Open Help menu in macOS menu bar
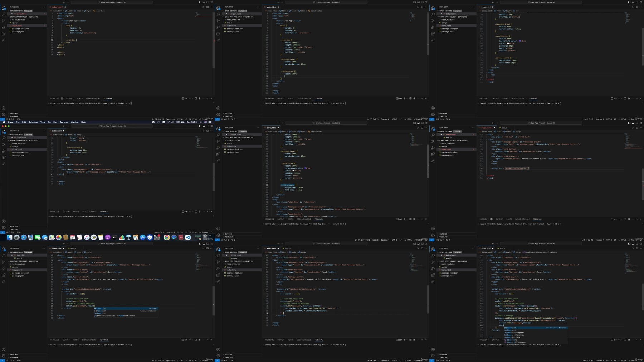Viewport: 644px width, 362px height. click(83, 122)
